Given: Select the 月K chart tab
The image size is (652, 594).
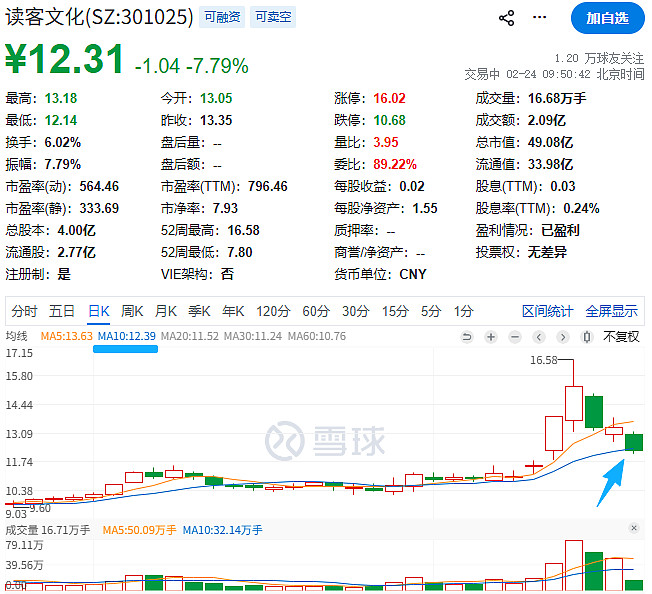Looking at the screenshot, I should click(165, 311).
